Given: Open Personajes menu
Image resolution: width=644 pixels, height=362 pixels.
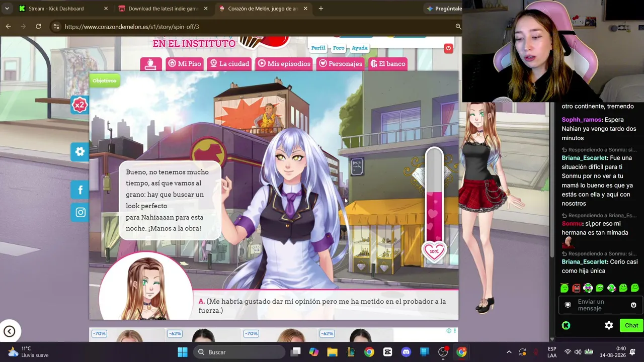Looking at the screenshot, I should (341, 64).
